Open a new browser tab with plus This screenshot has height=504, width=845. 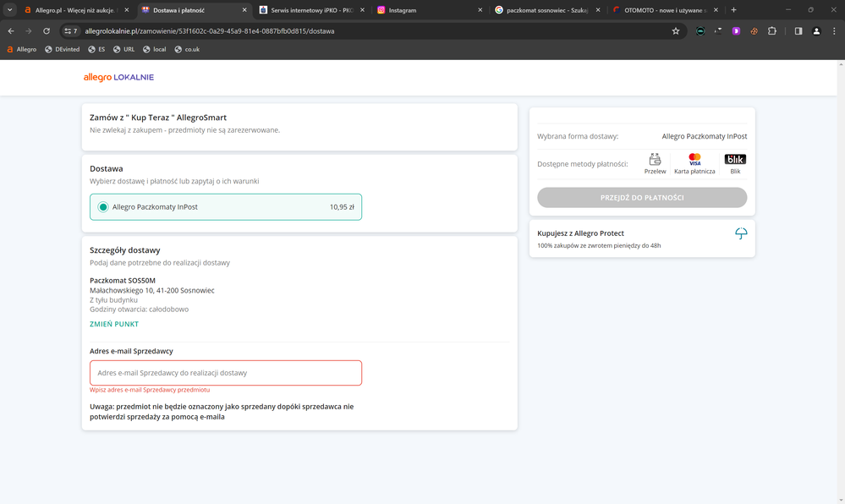pos(733,9)
